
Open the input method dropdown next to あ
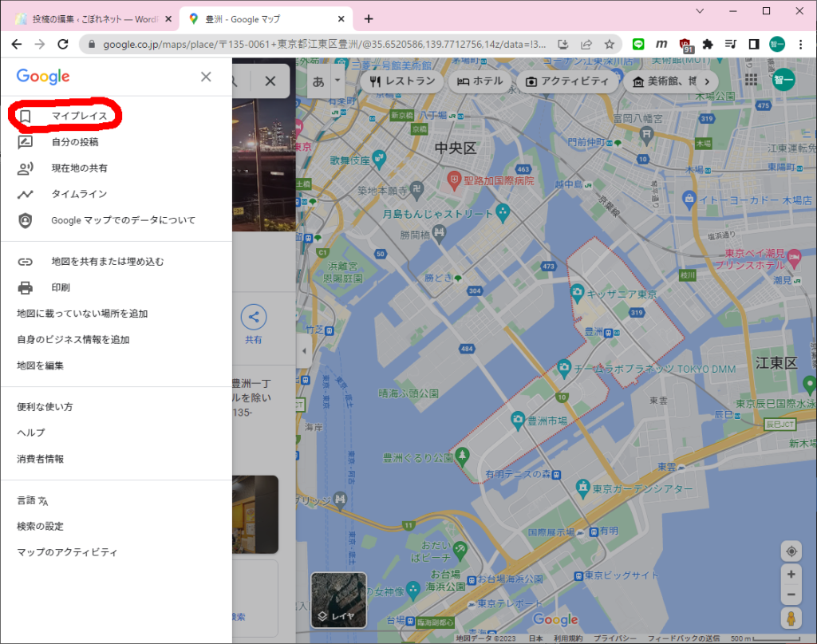click(336, 81)
